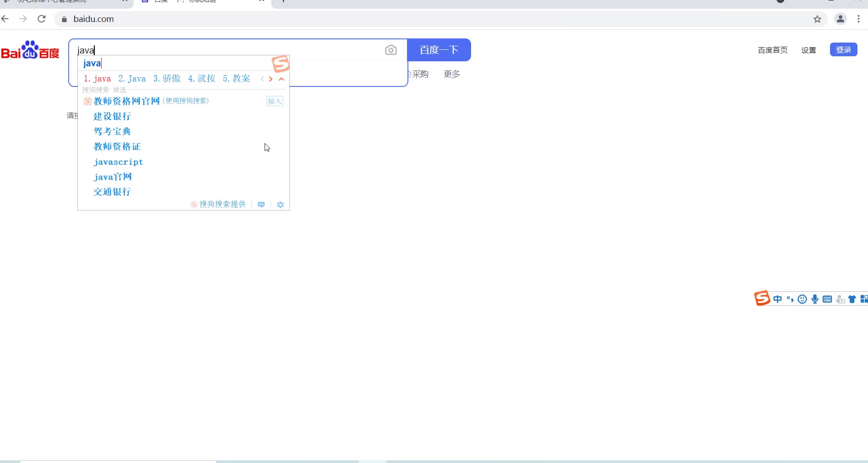Go to previous candidate page arrow
The height and width of the screenshot is (463, 868).
pyautogui.click(x=262, y=79)
